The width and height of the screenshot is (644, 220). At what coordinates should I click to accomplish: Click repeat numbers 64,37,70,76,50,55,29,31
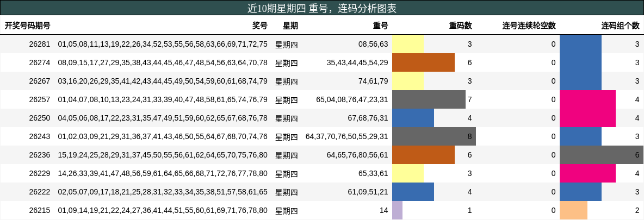(346, 136)
